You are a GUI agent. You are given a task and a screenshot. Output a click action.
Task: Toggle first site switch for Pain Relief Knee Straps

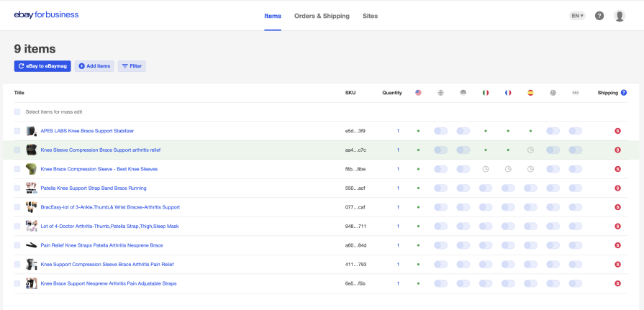(440, 245)
